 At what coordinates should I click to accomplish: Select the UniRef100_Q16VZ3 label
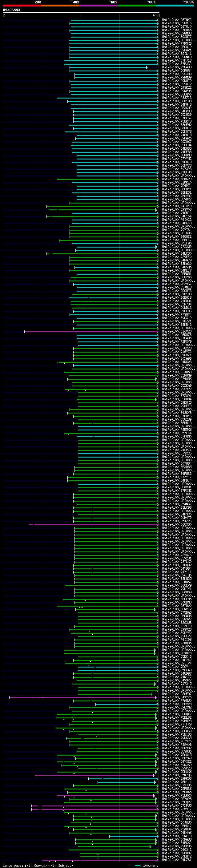point(177,332)
